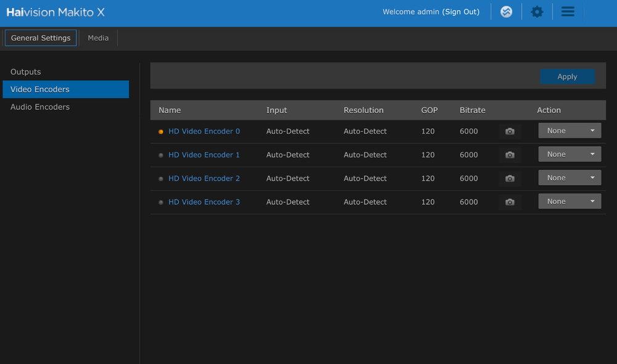The height and width of the screenshot is (364, 617).
Task: Open Action dropdown for HD Video Encoder 0
Action: 569,131
